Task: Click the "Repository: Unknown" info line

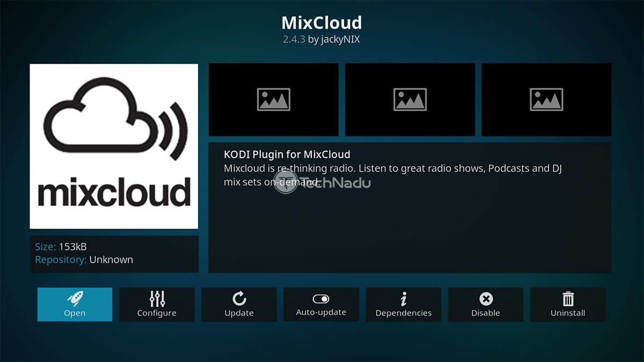Action: pos(84,260)
